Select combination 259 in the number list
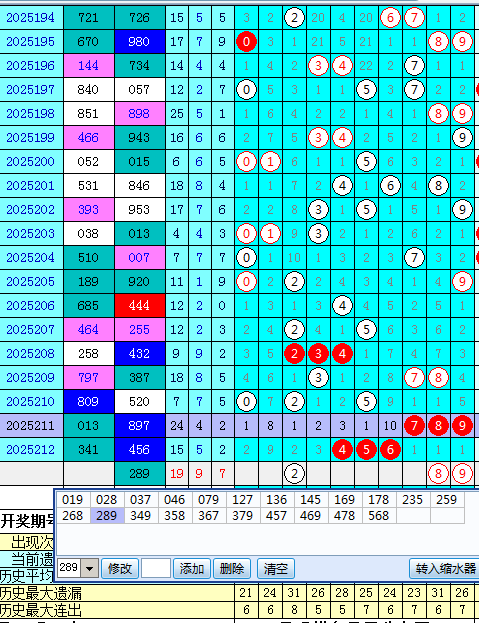The width and height of the screenshot is (479, 623). (446, 499)
